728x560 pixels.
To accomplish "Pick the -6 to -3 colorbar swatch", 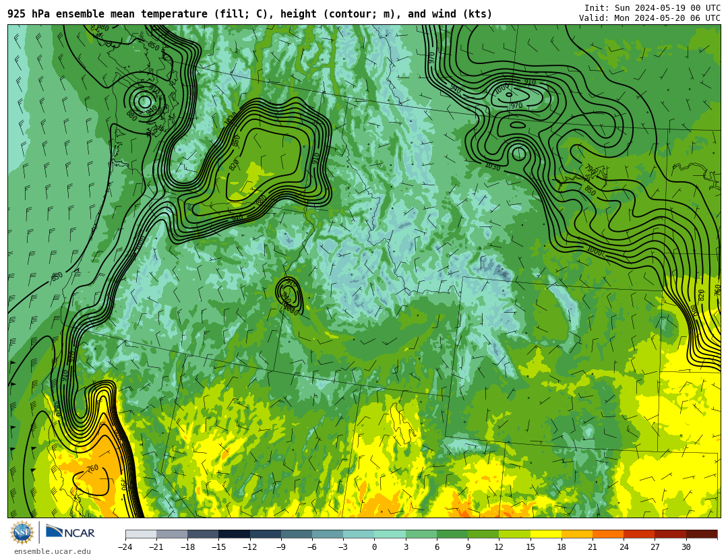I will 328,534.
